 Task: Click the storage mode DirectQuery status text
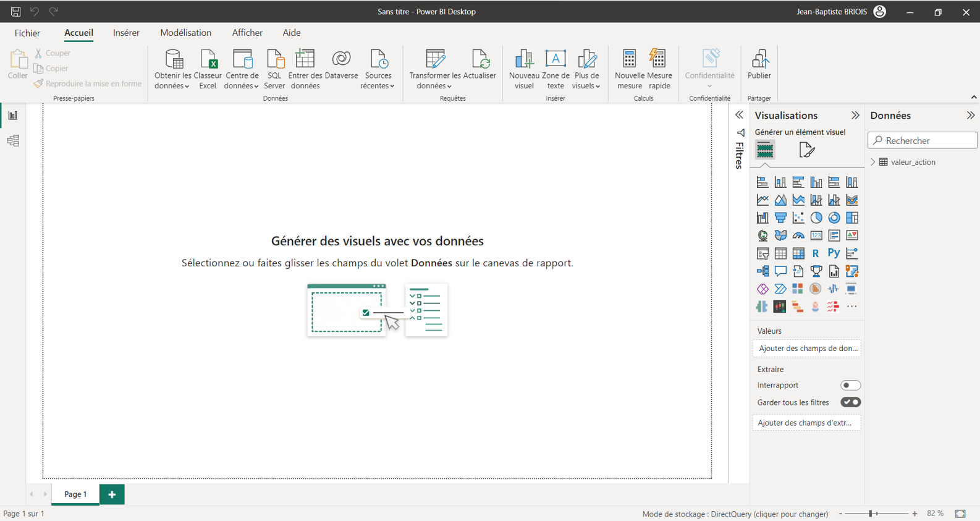coord(735,514)
